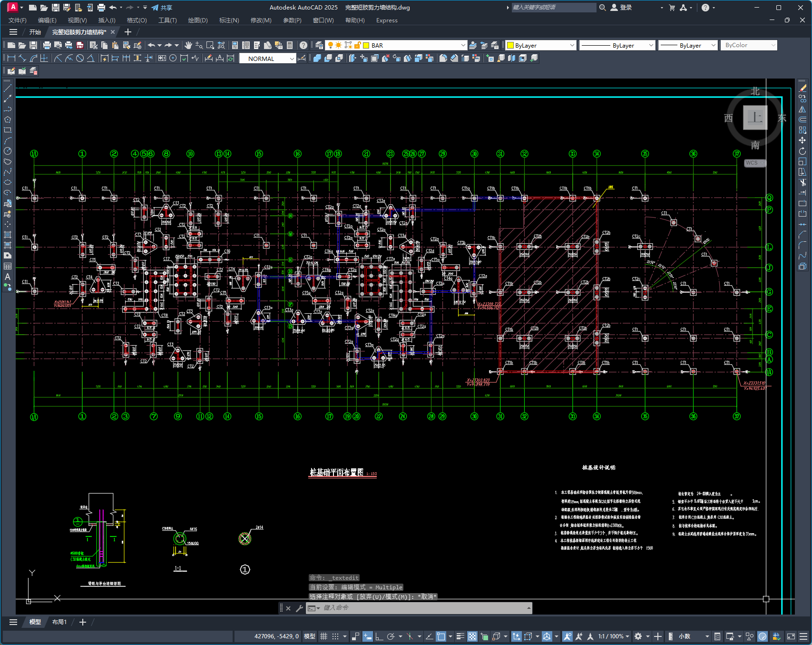Toggle snap mode in status bar
Viewport: 812px width, 645px height.
(335, 636)
